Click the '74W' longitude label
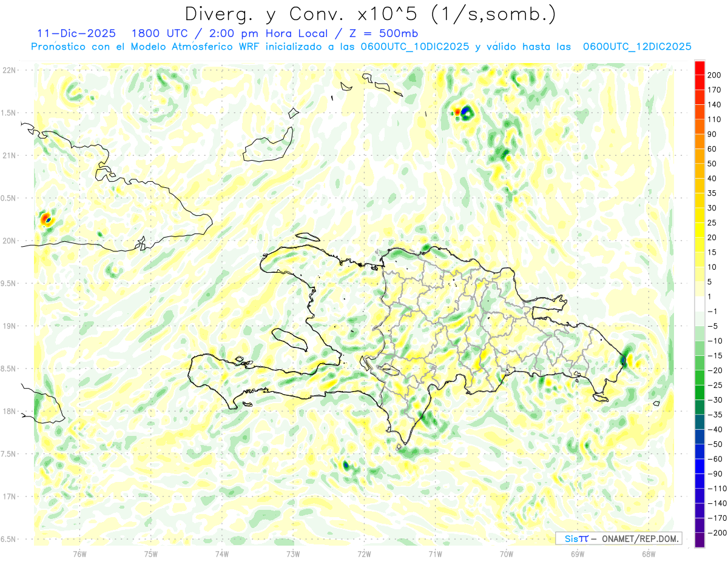Screen dimensions: 728x562 [222, 554]
